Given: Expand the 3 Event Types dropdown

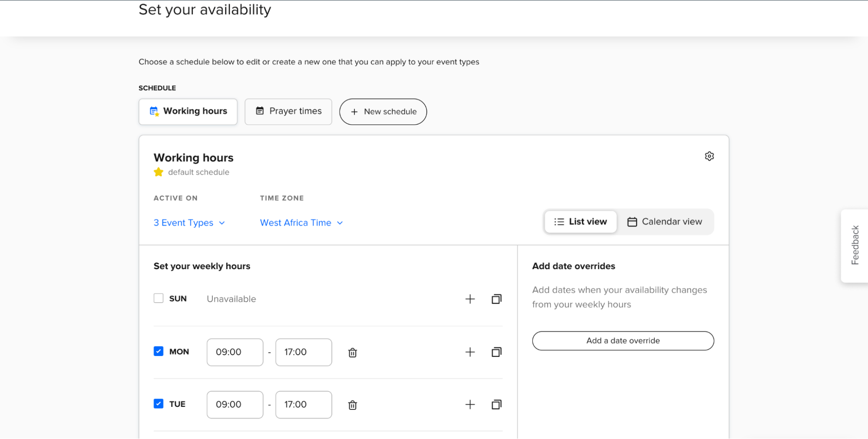Looking at the screenshot, I should tap(189, 223).
